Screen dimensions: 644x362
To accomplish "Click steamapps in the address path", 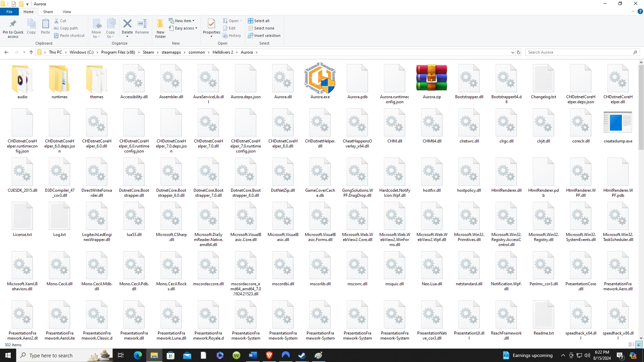I will [x=171, y=52].
